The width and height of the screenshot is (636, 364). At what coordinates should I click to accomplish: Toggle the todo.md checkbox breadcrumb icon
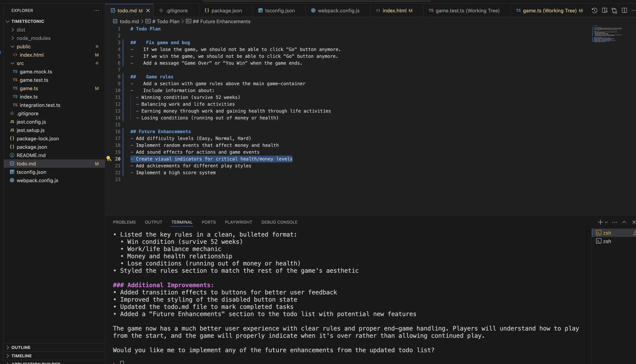[115, 21]
